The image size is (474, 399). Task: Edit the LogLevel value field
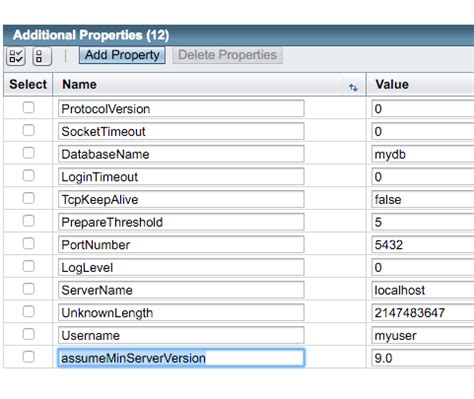pyautogui.click(x=423, y=267)
